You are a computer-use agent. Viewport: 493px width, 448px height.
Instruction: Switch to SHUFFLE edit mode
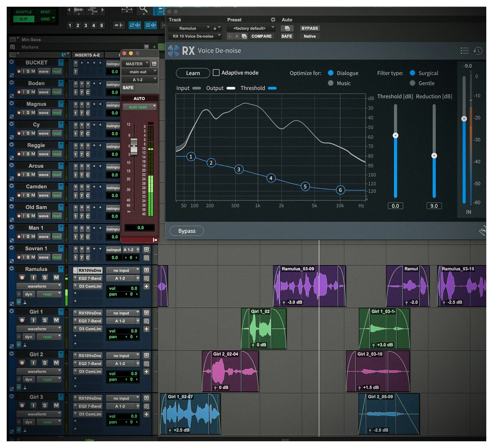[x=24, y=12]
